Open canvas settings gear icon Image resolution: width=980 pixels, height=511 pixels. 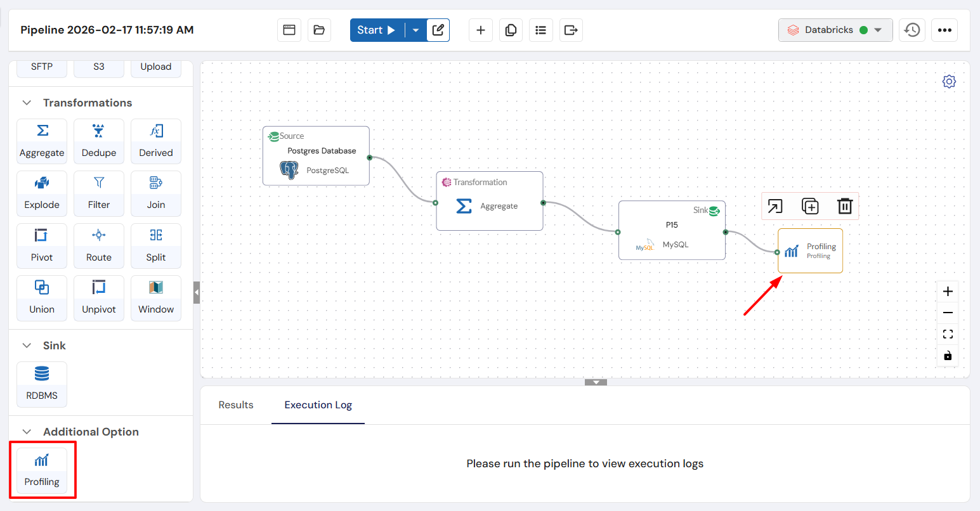pos(949,82)
